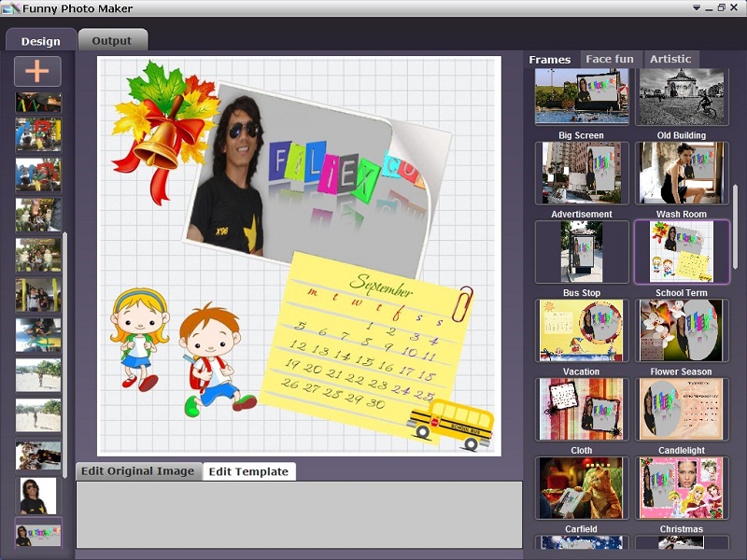Switch to the Design tab

[40, 40]
